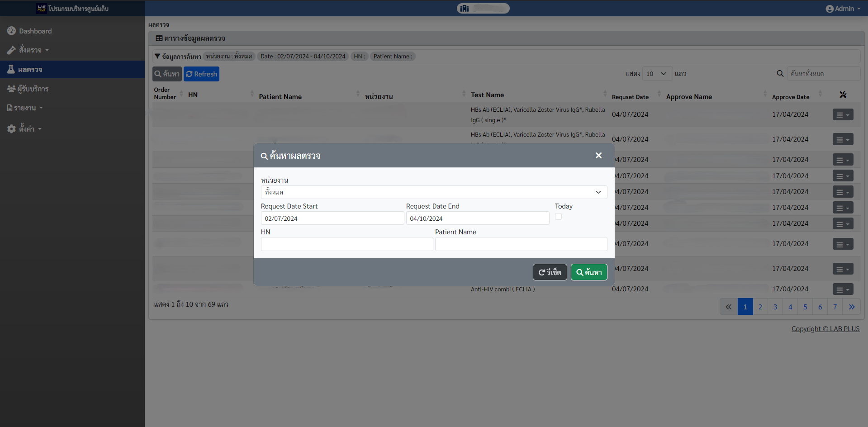
Task: Click the Refresh toolbar button
Action: point(201,74)
